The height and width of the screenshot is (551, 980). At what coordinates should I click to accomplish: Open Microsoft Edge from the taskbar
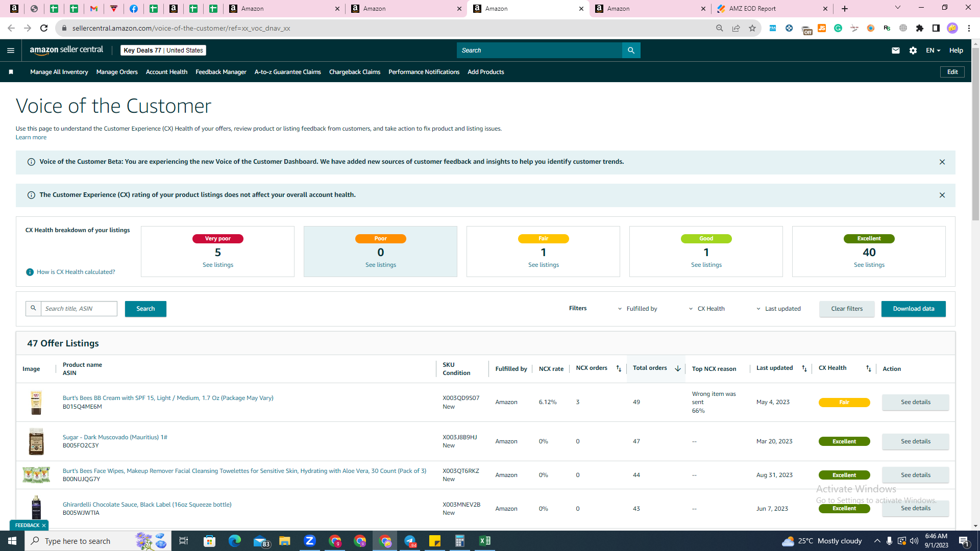tap(235, 541)
